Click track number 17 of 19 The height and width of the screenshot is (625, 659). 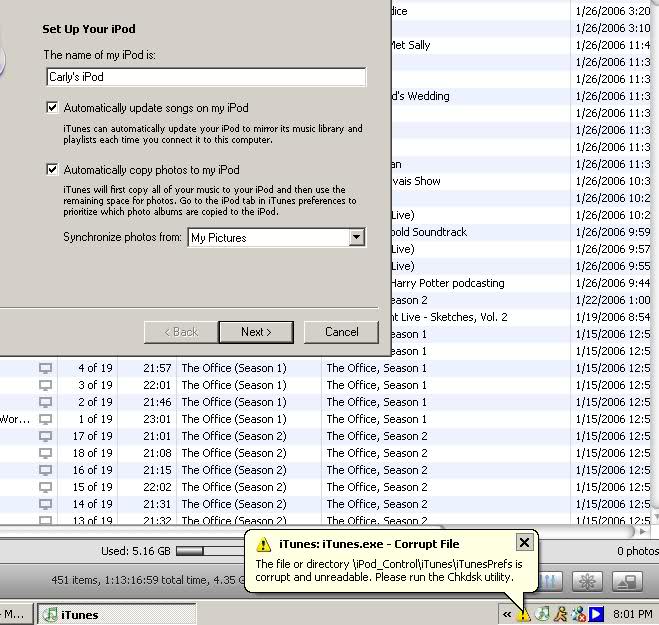pos(92,436)
